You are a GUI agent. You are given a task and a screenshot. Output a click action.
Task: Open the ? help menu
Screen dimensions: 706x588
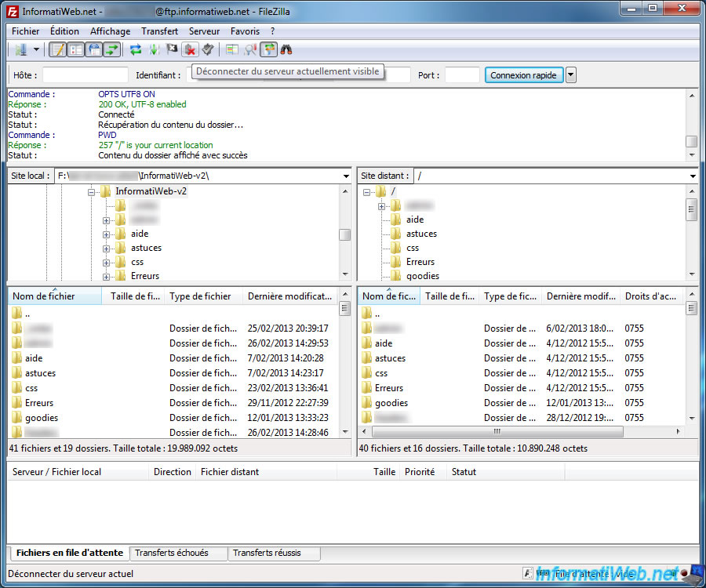point(272,31)
